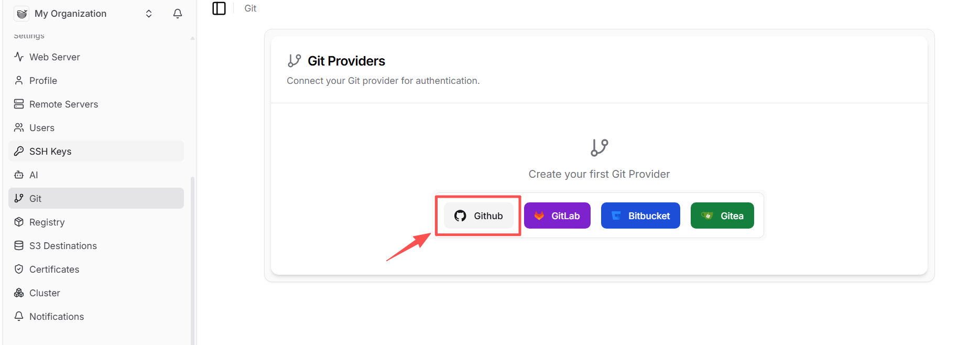Click the GitLab provider button
Viewport: 980px width, 345px height.
tap(557, 215)
